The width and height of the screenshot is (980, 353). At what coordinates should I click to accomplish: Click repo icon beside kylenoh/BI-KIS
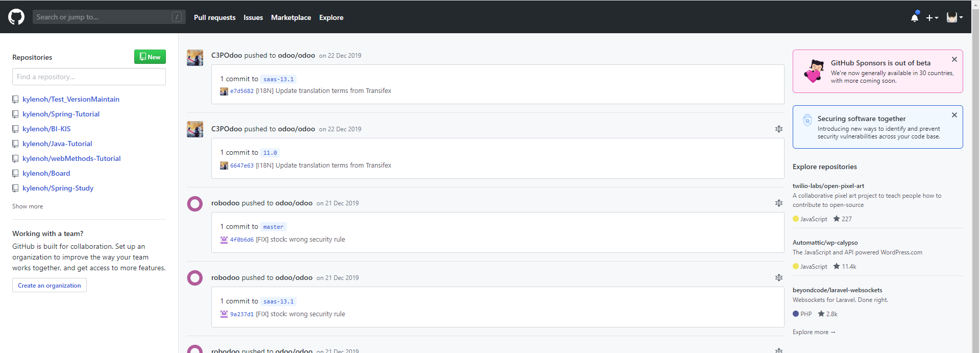pos(15,129)
